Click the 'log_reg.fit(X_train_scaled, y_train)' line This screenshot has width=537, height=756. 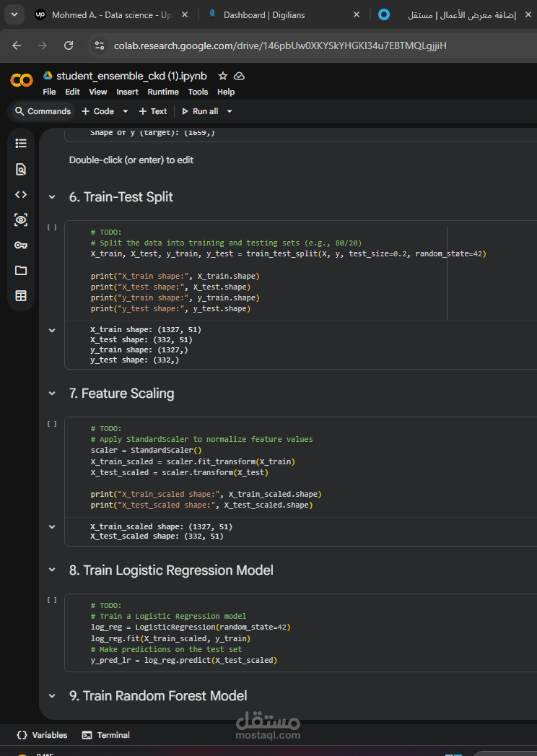pyautogui.click(x=170, y=638)
